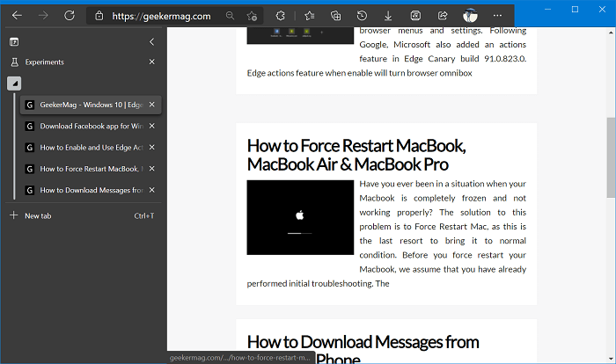Open the profile avatar menu

470,16
